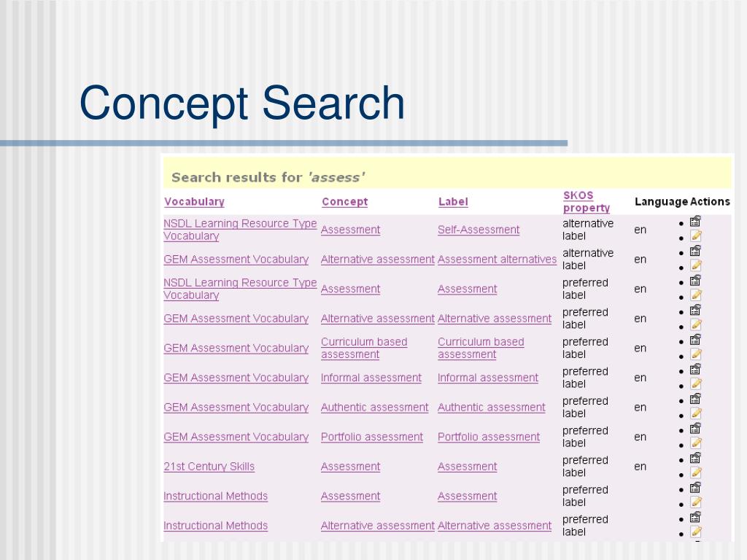The width and height of the screenshot is (747, 560).
Task: Click the Language column header text
Action: point(661,201)
